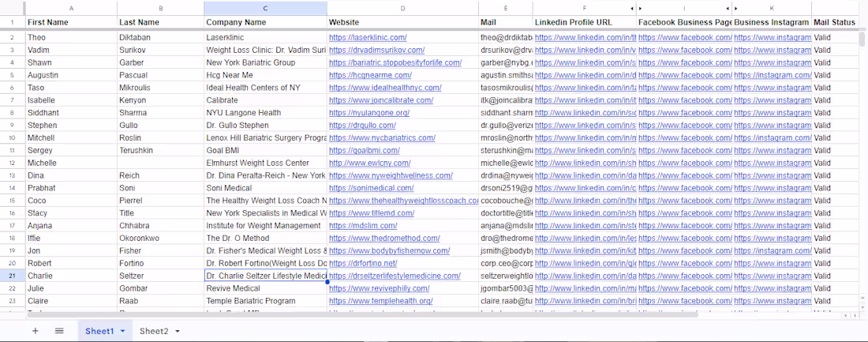
Task: Switch to the Sheet2 tab
Action: [154, 332]
